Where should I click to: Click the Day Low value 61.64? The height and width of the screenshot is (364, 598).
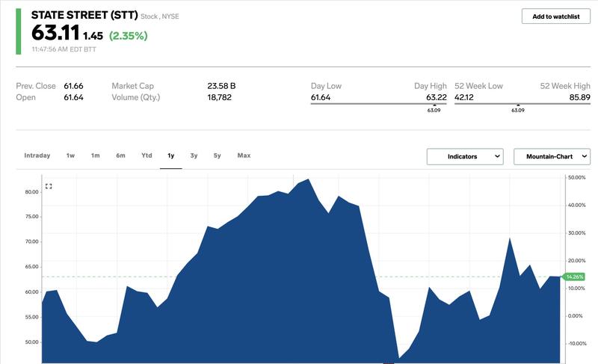(321, 98)
